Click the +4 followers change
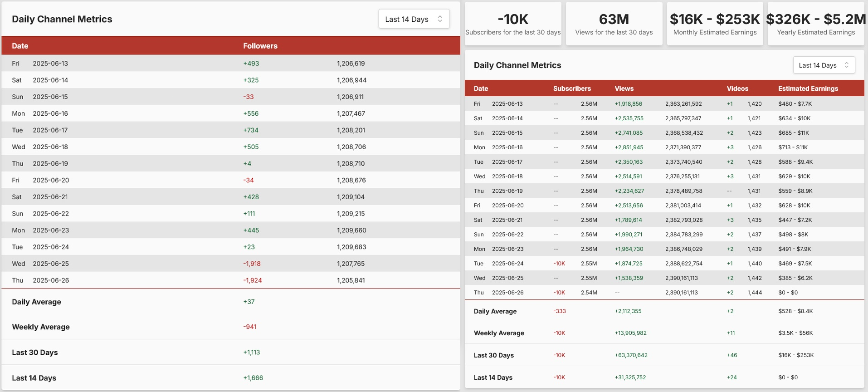The height and width of the screenshot is (392, 868). 247,164
